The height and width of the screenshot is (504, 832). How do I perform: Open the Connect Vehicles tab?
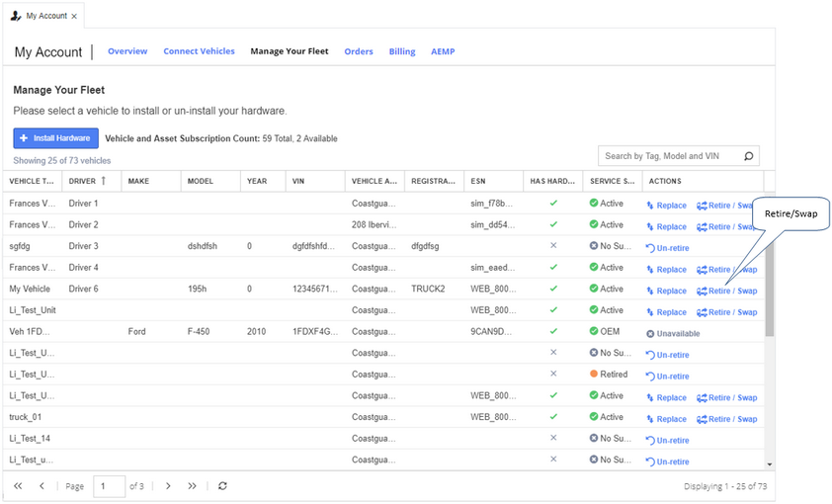(x=199, y=51)
